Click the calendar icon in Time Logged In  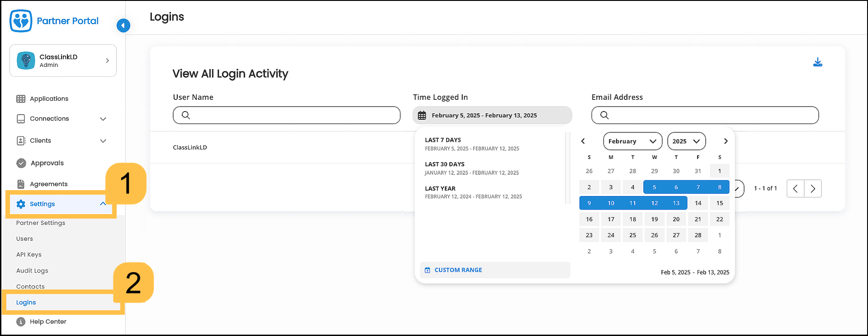[x=422, y=116]
